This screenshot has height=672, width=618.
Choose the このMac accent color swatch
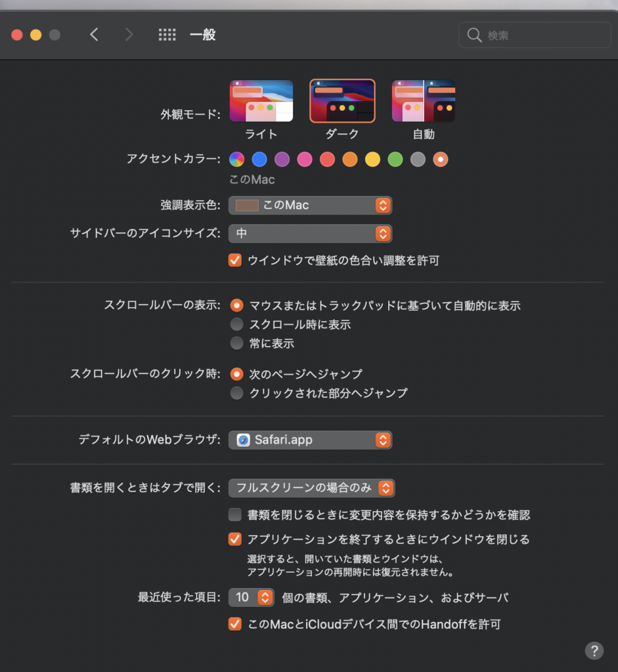pos(441,159)
